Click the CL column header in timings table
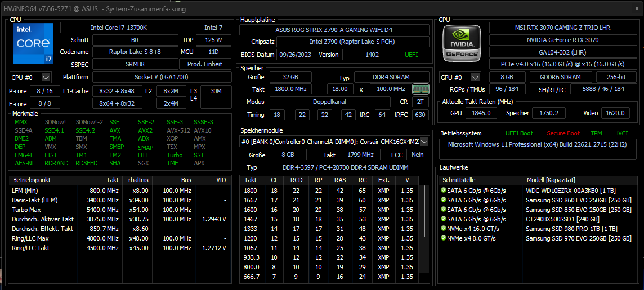This screenshot has height=290, width=644. (x=274, y=180)
